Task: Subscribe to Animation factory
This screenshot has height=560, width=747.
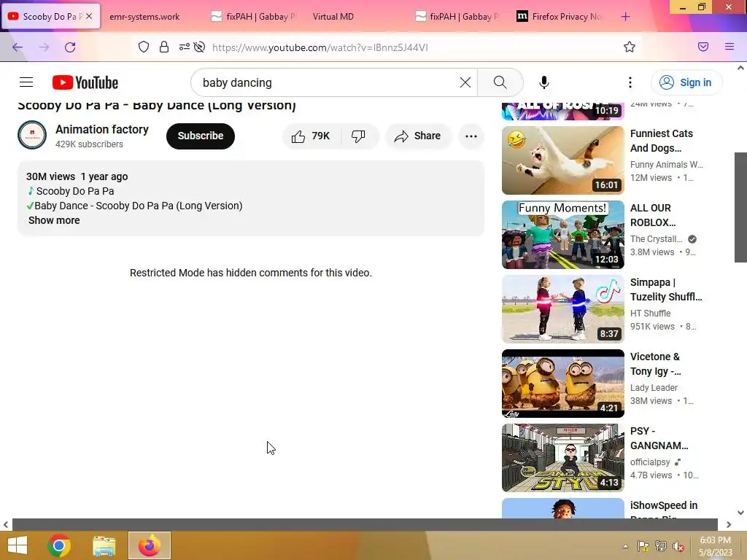Action: pos(201,136)
